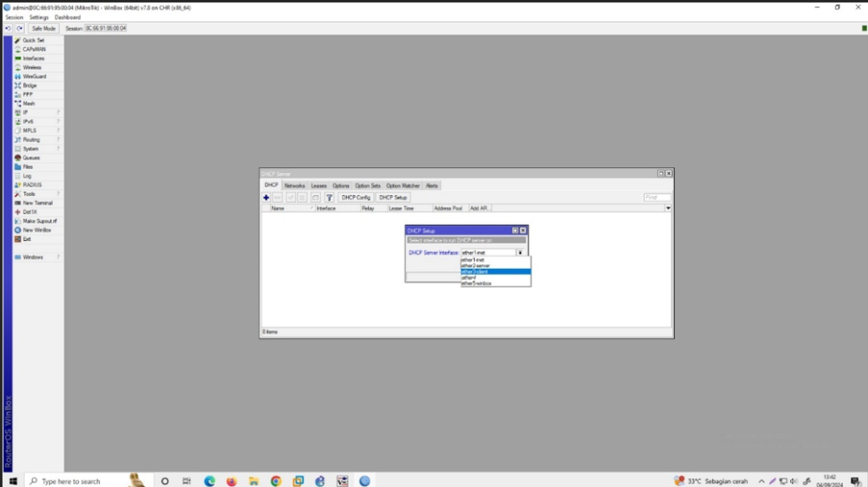Select Make Supout.rif in the sidebar
This screenshot has width=868, height=487.
(38, 221)
